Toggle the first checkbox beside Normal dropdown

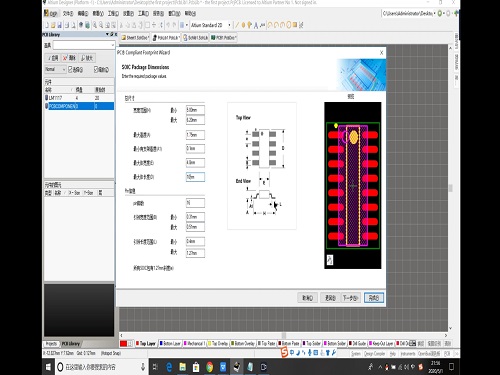tap(71, 69)
